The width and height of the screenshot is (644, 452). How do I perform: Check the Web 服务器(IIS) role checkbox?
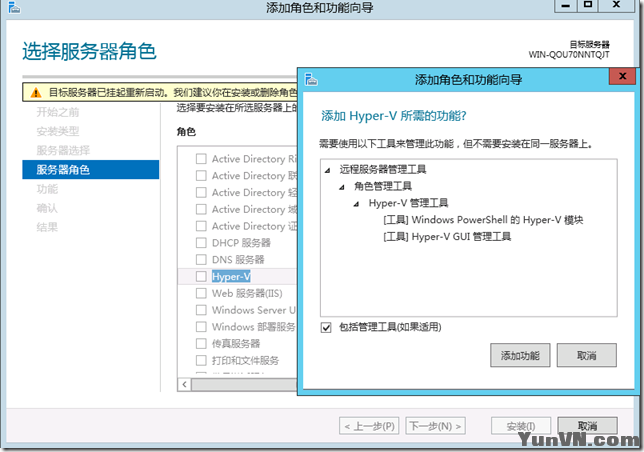pyautogui.click(x=201, y=293)
